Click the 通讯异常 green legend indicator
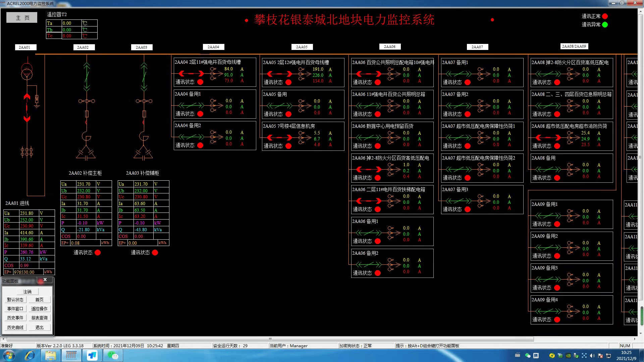Screen dimensions: 644x362 click(x=605, y=25)
